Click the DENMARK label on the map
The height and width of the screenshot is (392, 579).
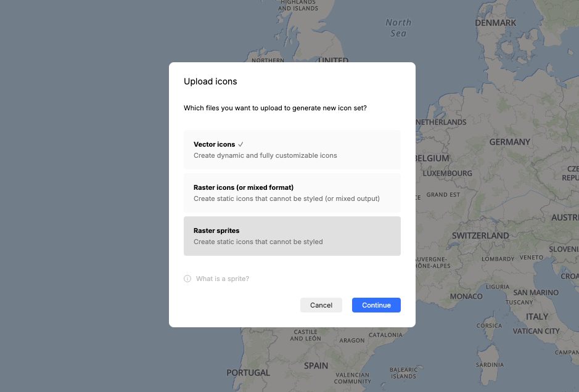point(495,23)
